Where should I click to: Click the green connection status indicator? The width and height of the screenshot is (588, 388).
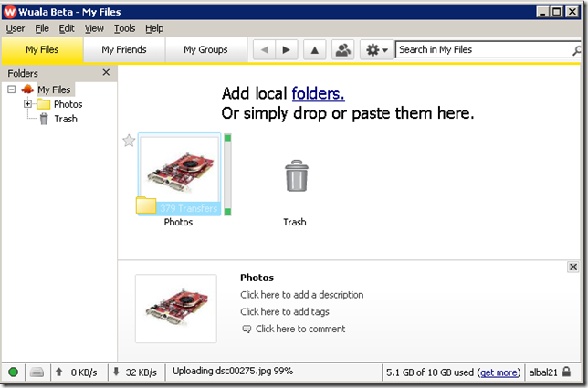(x=13, y=372)
